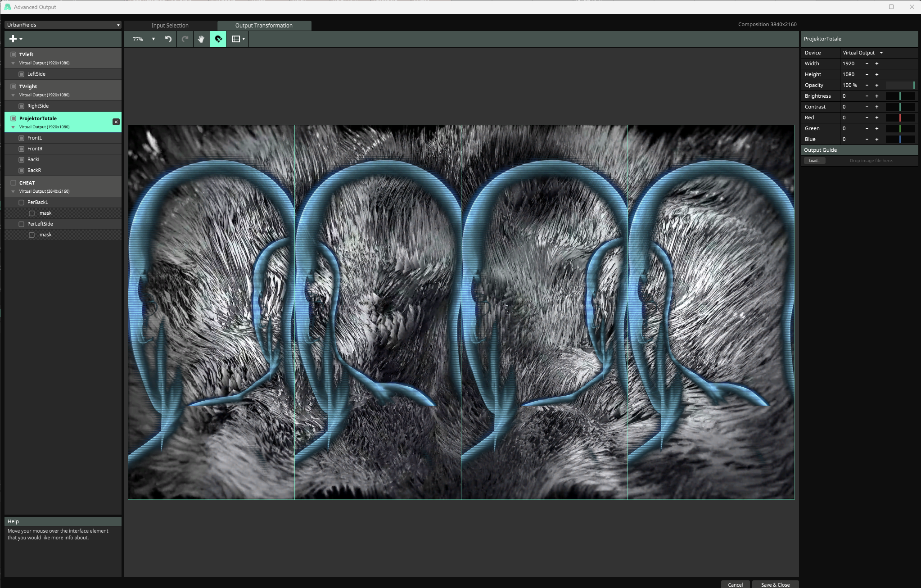Open the UrbanFields preset dropdown

[x=62, y=25]
